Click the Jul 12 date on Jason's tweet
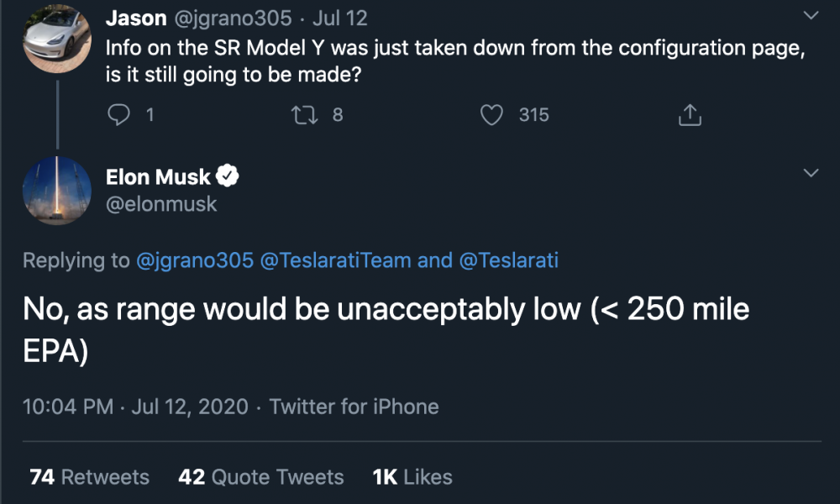 (339, 18)
